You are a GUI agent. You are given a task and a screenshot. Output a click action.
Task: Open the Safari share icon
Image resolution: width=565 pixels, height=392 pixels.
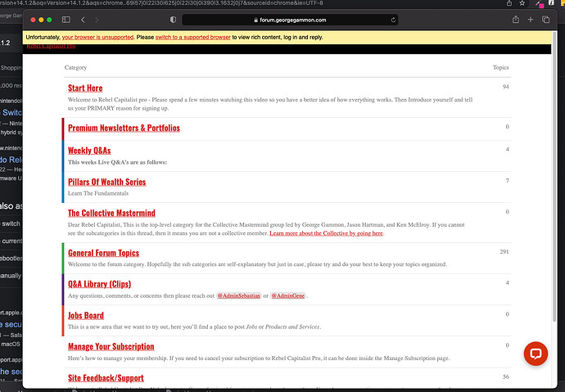[x=516, y=20]
